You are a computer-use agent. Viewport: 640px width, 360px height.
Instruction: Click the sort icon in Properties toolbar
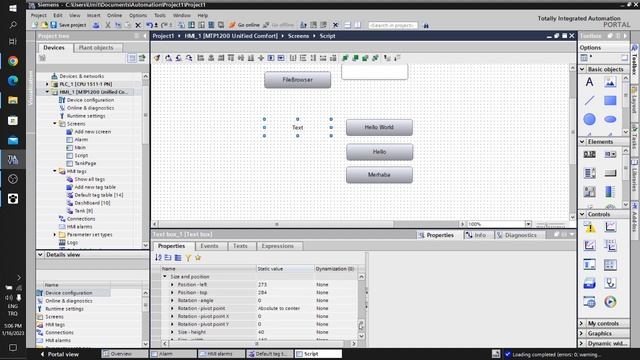[158, 258]
